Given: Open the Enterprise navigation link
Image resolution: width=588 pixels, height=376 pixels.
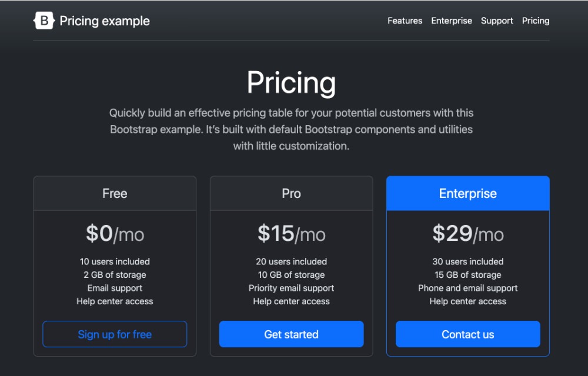Looking at the screenshot, I should (452, 21).
